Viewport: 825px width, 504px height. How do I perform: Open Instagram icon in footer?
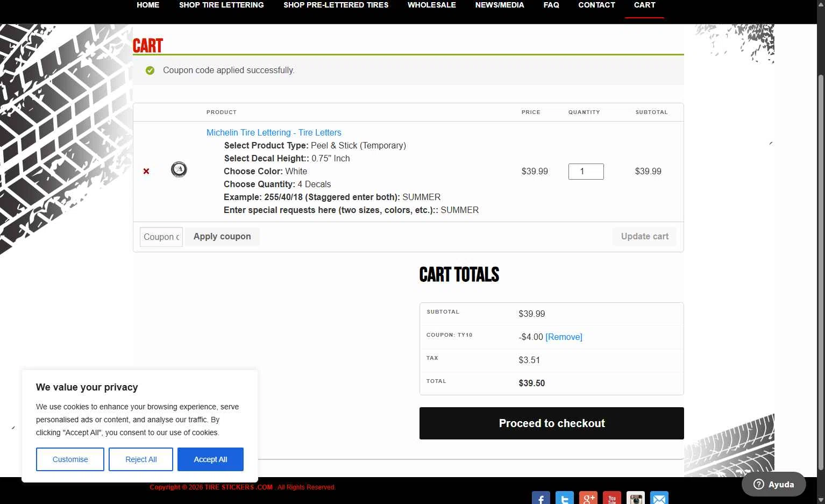coord(635,498)
